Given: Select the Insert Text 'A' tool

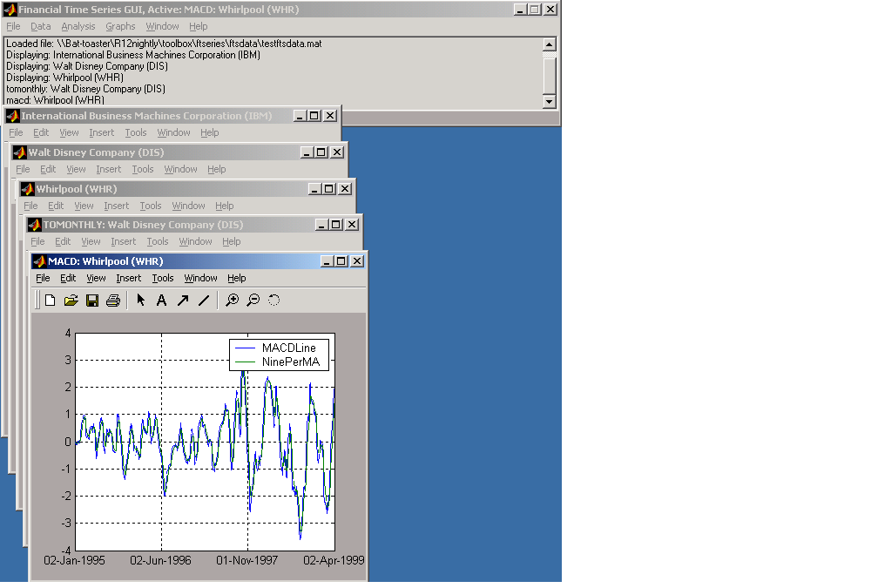Looking at the screenshot, I should tap(161, 301).
